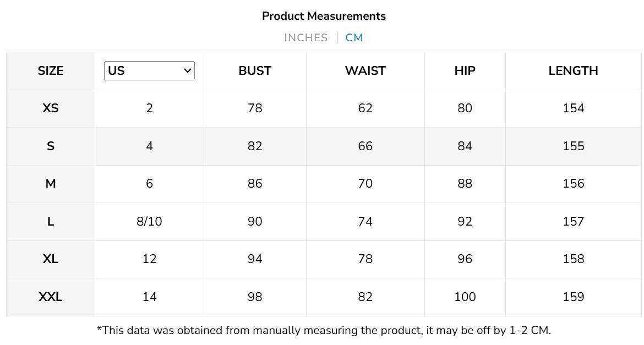Click the 8/10 US size cell
Viewport: 644px width, 345px height.
(x=149, y=222)
